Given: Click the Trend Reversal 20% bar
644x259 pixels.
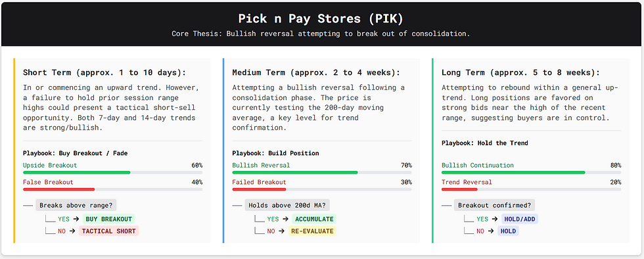Looking at the screenshot, I should [531, 189].
